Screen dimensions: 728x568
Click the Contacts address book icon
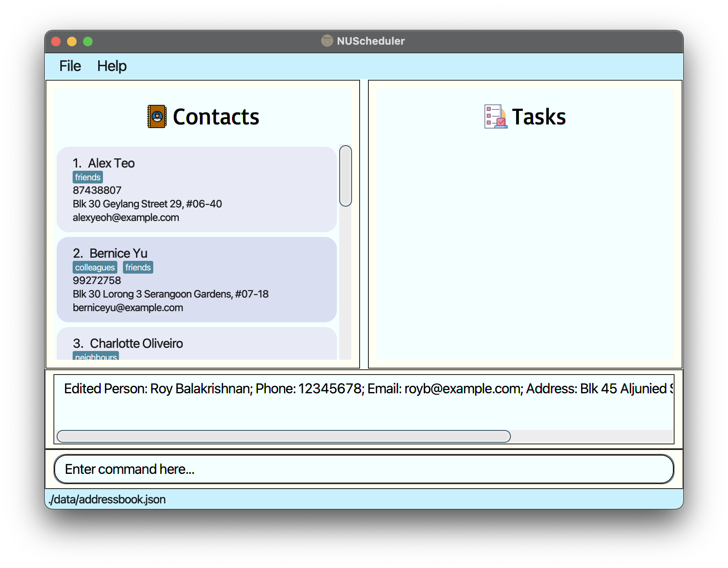(157, 116)
